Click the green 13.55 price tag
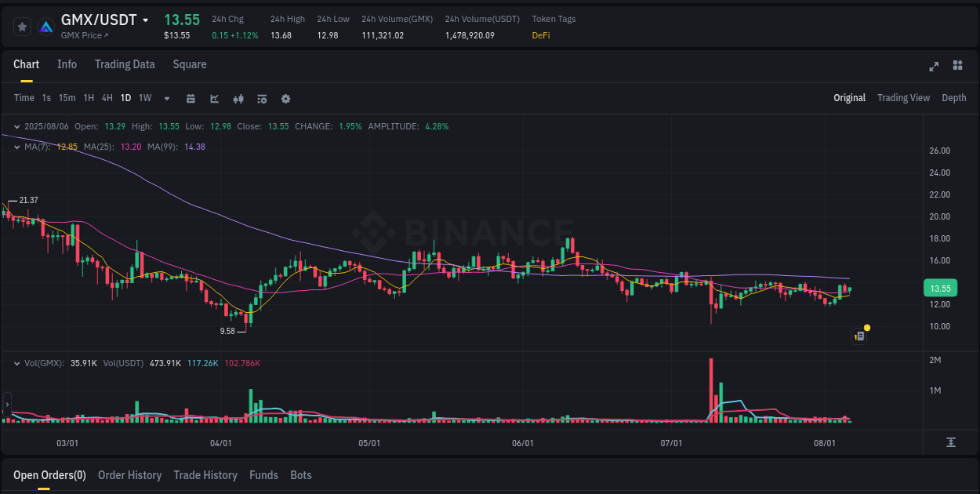980x494 pixels. (x=940, y=288)
